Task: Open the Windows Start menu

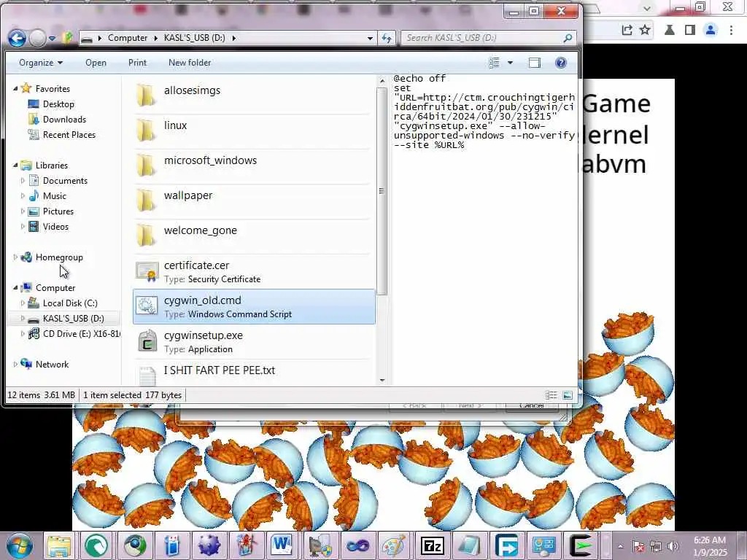Action: coord(20,545)
